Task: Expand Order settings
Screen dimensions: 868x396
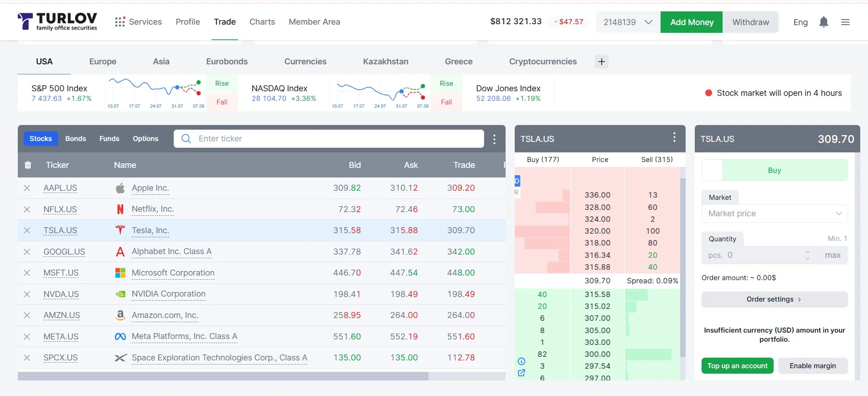Action: click(775, 299)
